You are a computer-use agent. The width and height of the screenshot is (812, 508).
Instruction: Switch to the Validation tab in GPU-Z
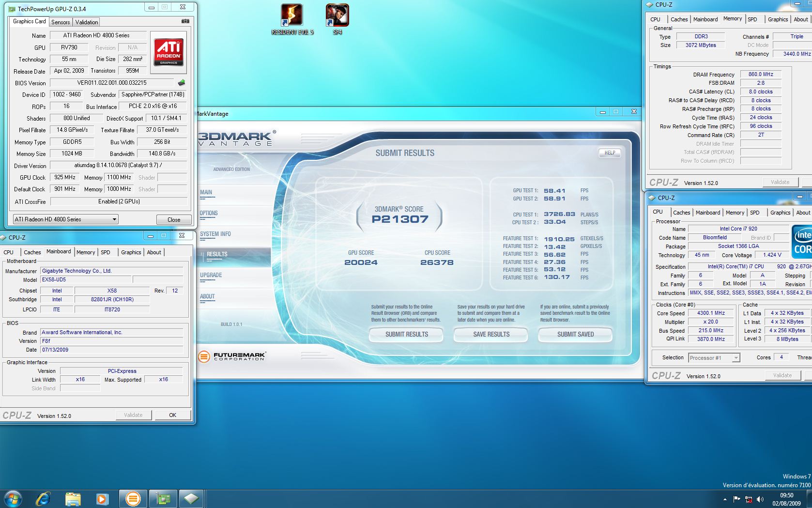tap(87, 22)
